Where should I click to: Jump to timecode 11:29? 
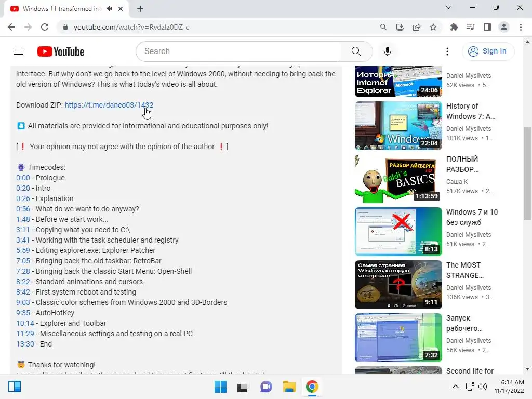(x=25, y=334)
